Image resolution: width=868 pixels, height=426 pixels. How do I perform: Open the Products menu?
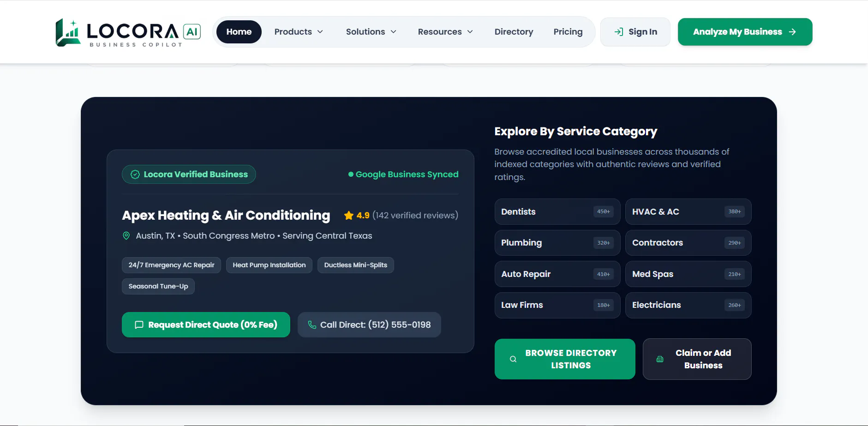(299, 32)
